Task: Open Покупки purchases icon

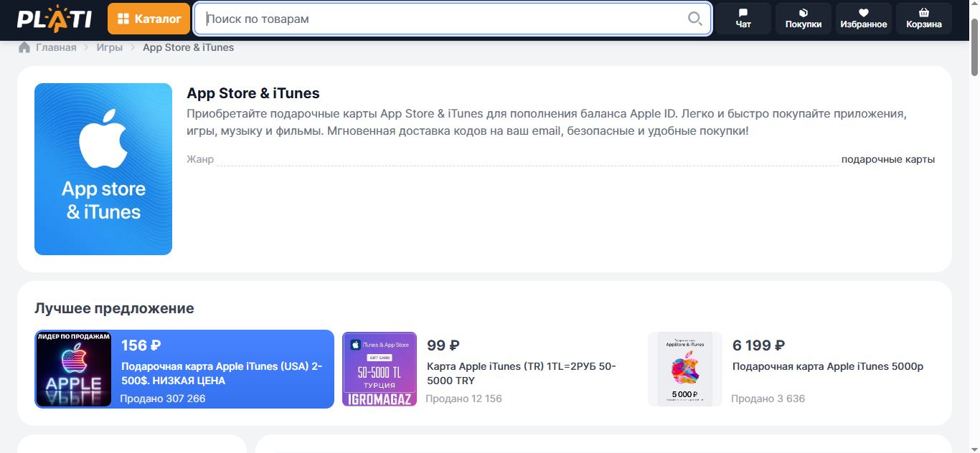Action: coord(804,19)
